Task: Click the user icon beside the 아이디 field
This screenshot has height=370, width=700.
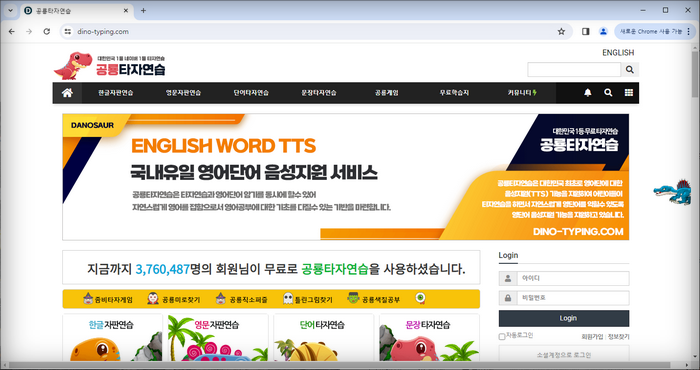Action: [508, 279]
